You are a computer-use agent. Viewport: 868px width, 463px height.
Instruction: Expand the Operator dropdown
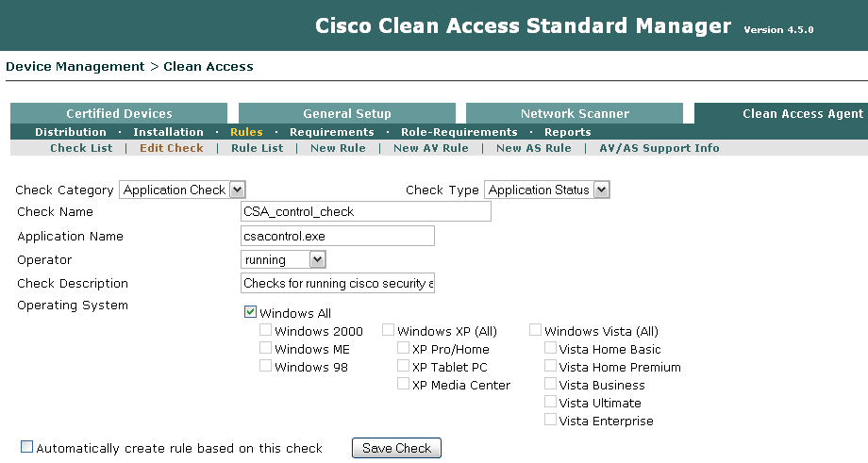coord(317,259)
